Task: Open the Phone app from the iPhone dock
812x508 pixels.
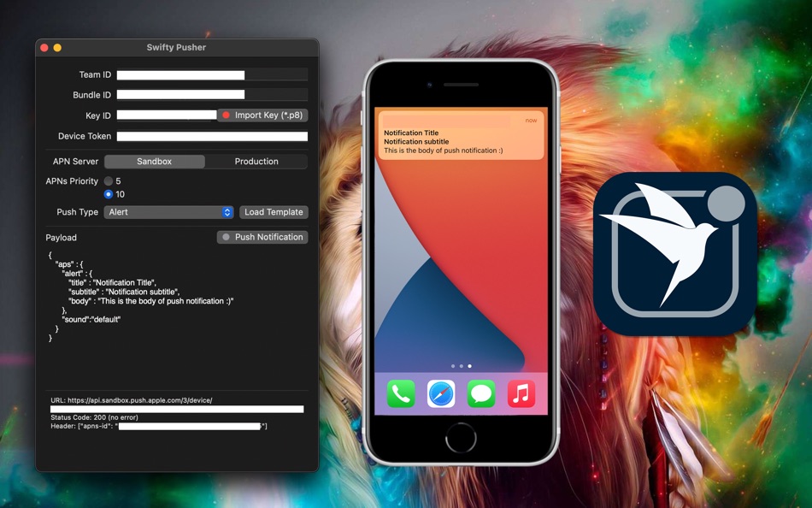Action: coord(401,394)
